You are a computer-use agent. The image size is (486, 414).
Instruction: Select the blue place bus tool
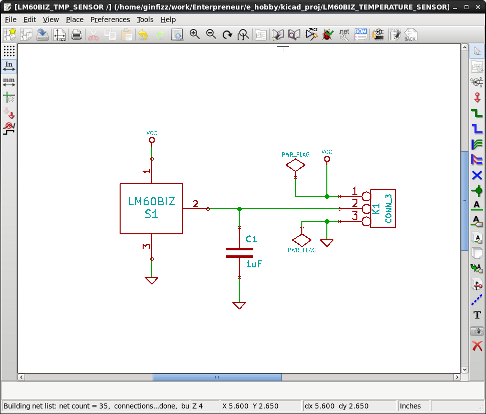(477, 129)
